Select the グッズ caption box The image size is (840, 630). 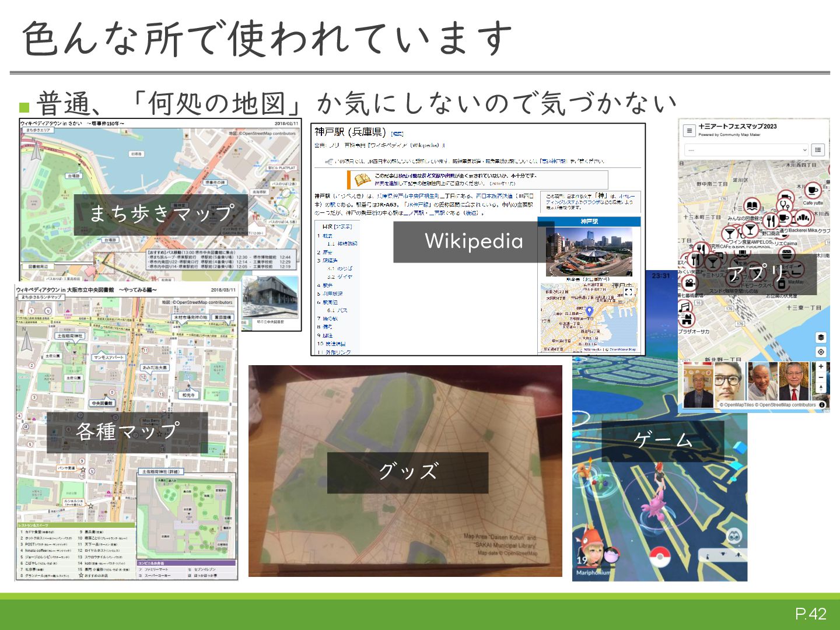(x=407, y=473)
